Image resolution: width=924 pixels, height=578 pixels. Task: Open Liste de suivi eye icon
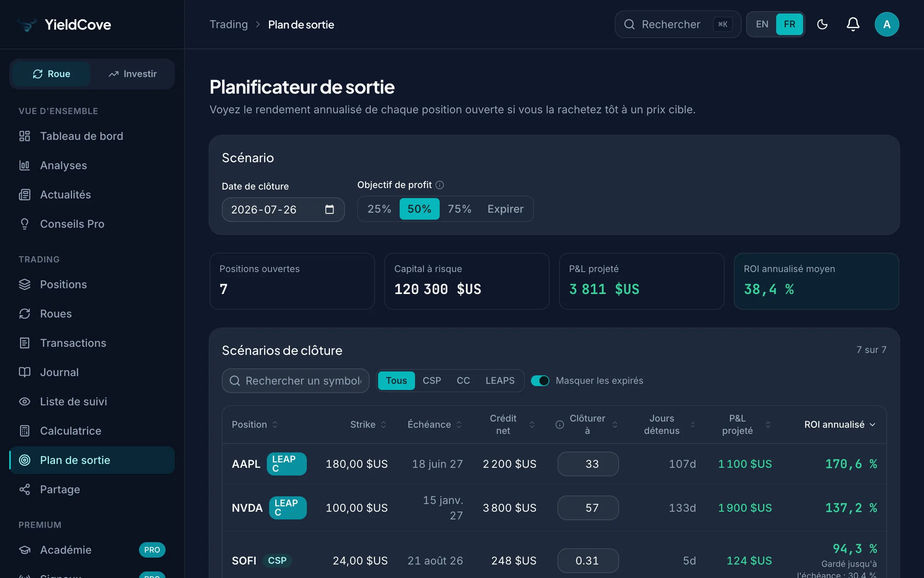point(25,402)
